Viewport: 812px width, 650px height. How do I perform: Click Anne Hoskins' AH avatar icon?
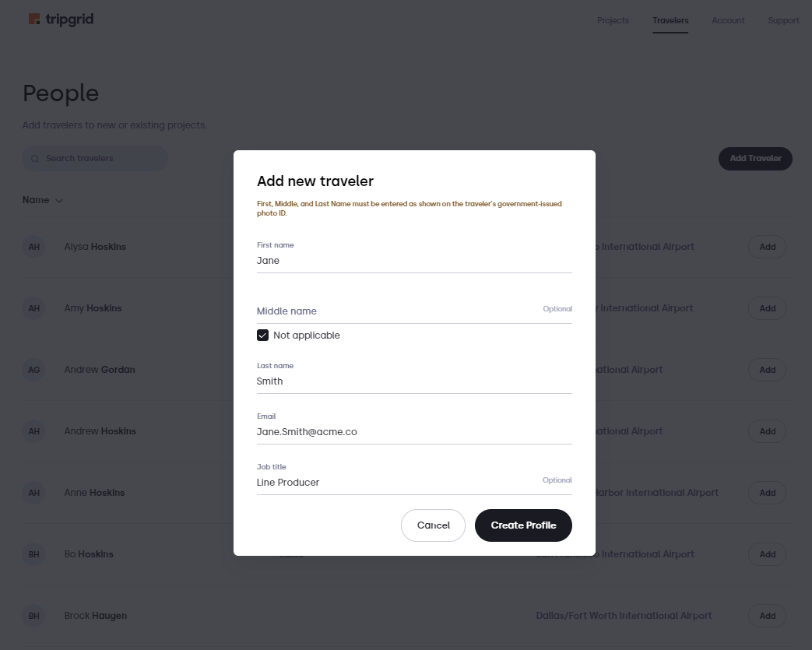coord(33,493)
